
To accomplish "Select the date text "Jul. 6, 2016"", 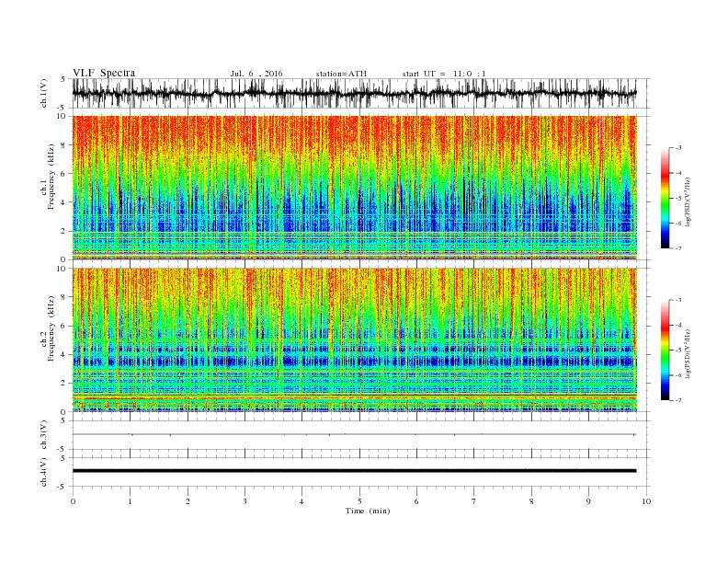I will point(256,74).
